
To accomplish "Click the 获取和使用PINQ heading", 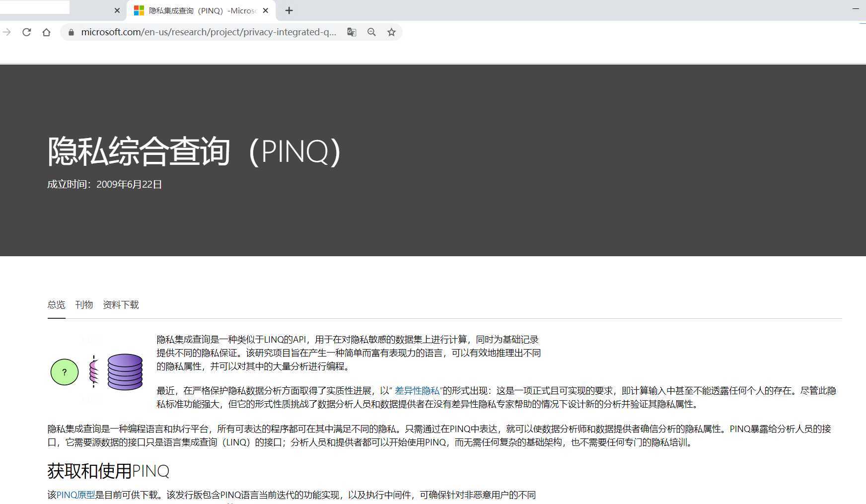I will (x=108, y=471).
